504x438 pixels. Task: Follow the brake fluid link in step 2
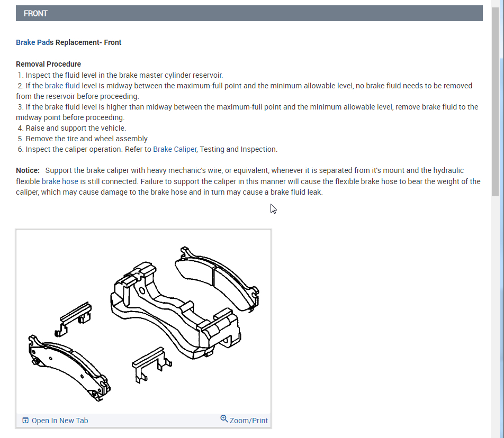62,86
